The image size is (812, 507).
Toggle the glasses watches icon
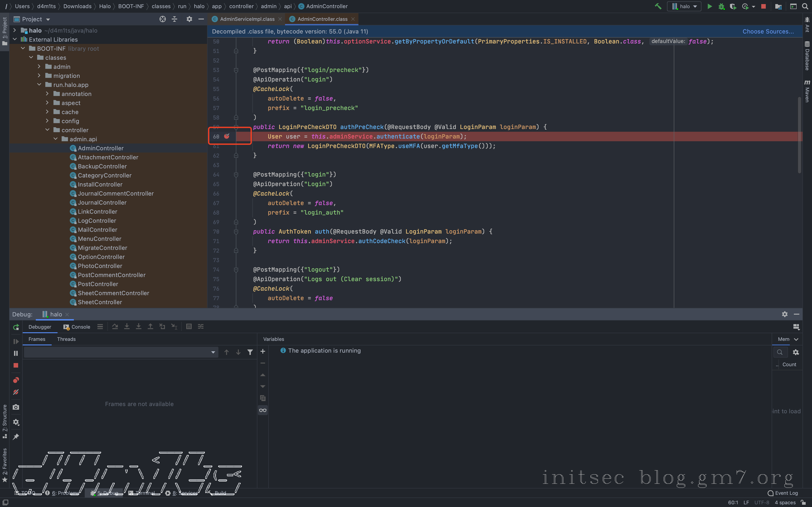coord(263,410)
